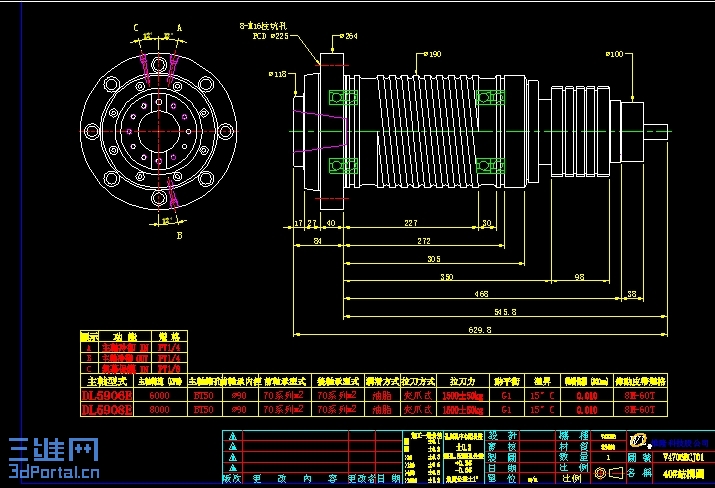Select the 30 dimension value

487,223
